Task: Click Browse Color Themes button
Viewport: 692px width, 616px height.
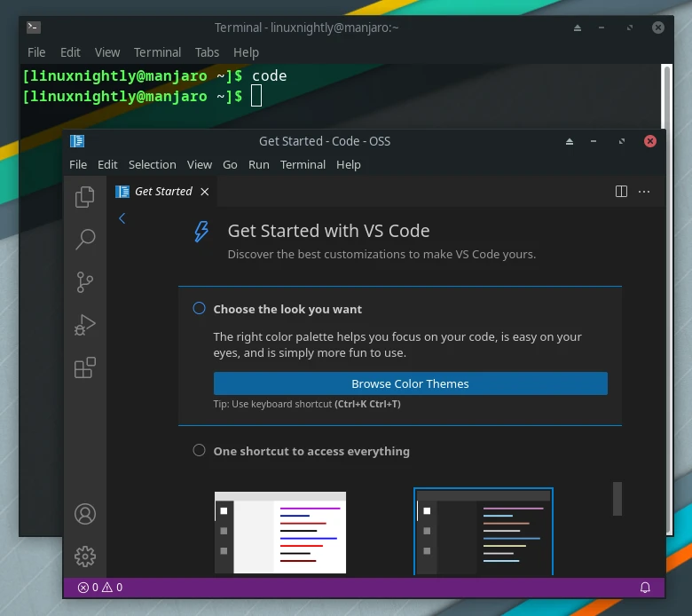Action: [411, 383]
